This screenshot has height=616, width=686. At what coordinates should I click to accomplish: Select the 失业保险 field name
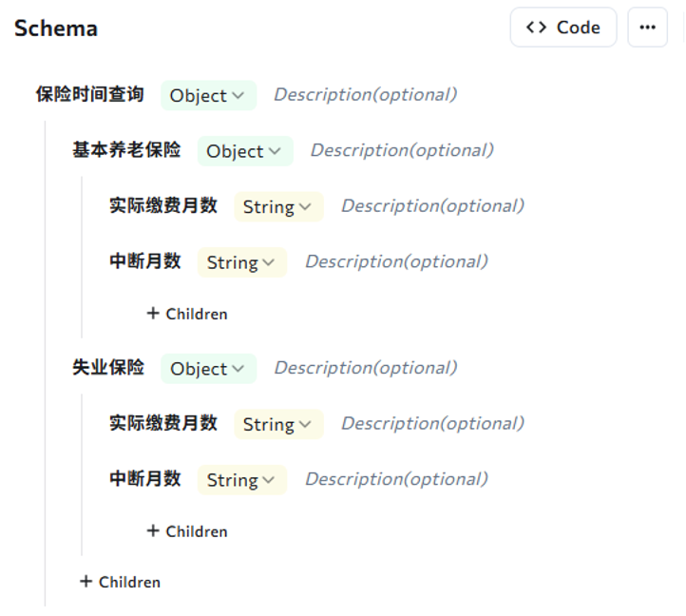click(108, 367)
